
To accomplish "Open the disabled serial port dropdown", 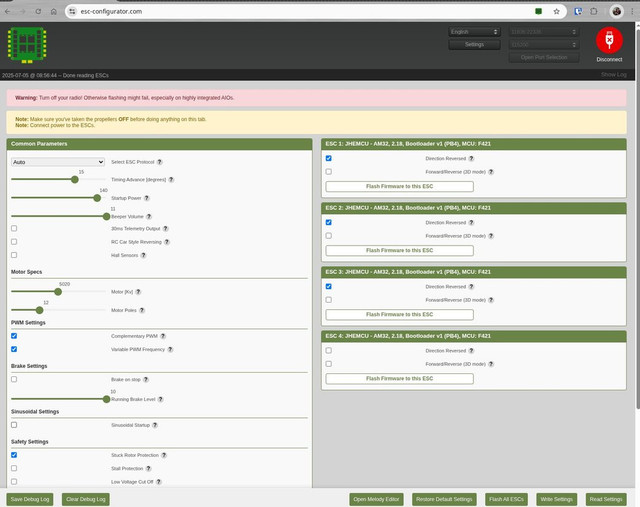I will 544,32.
